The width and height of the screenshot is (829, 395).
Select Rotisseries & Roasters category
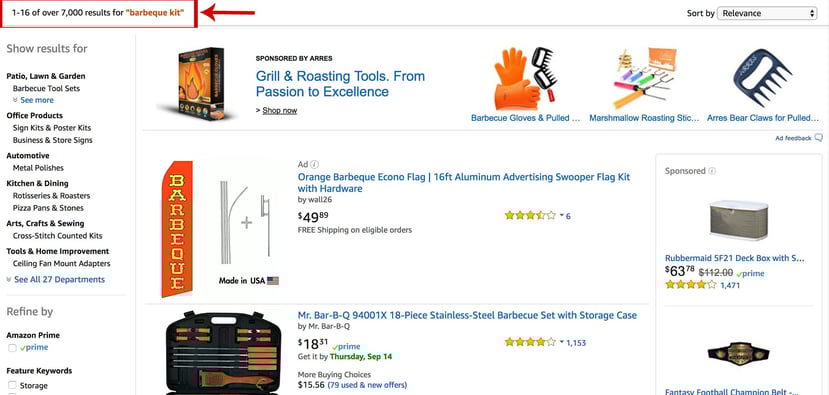coord(51,196)
